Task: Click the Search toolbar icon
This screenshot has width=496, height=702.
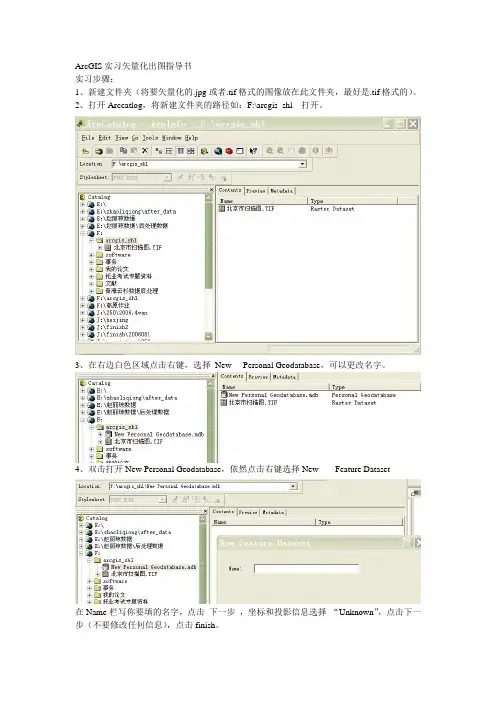Action: (205, 151)
